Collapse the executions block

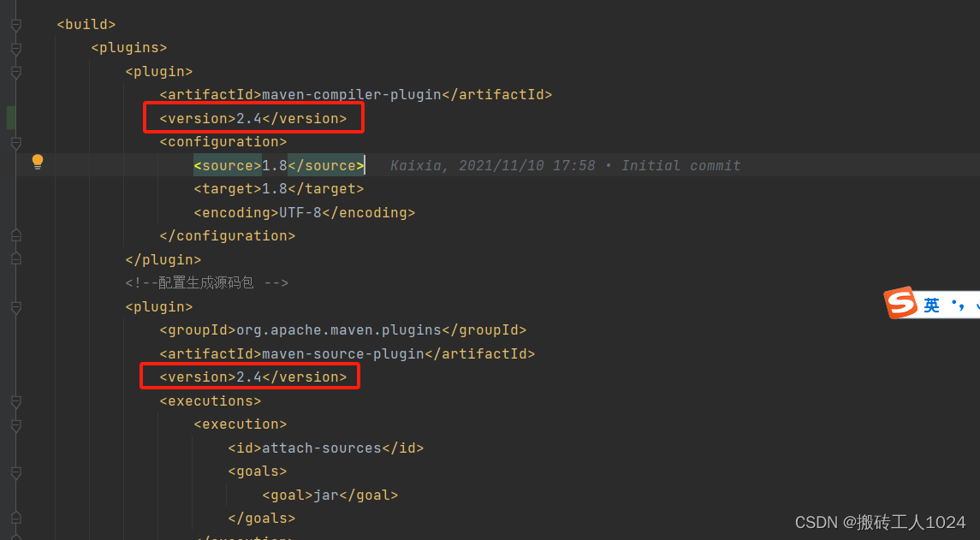[15, 401]
